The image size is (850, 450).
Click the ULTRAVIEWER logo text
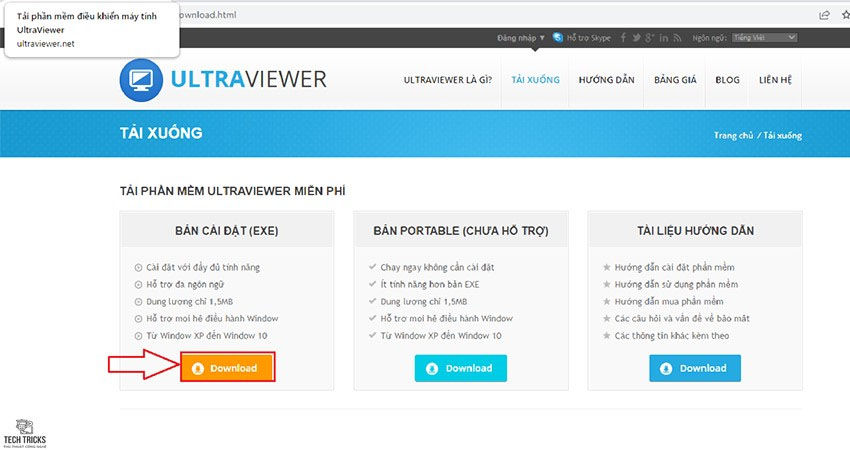click(249, 80)
